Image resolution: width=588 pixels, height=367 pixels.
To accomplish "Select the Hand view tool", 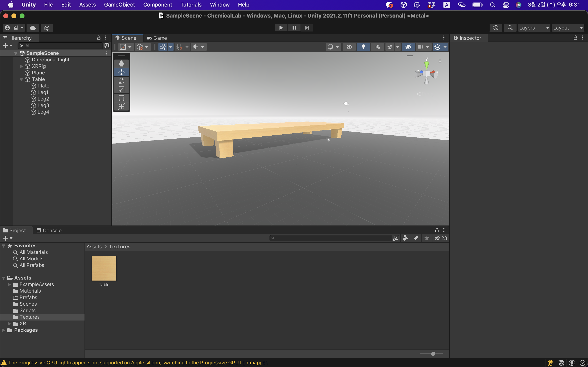I will click(121, 64).
